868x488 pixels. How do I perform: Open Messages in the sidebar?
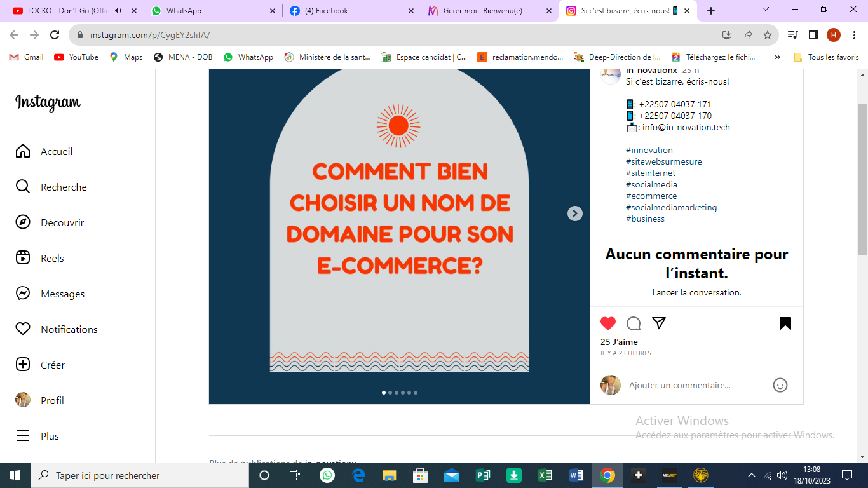pos(62,294)
